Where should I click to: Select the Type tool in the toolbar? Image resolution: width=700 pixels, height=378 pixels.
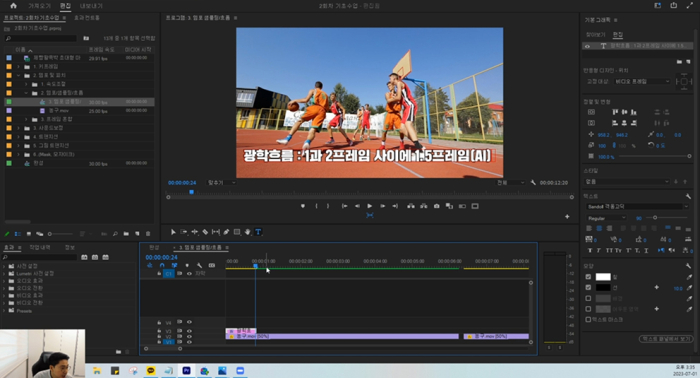click(x=258, y=232)
